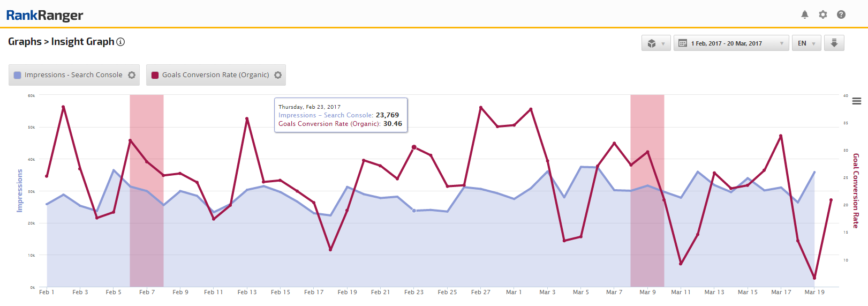Click the blue Impressions color swatch
This screenshot has height=306, width=868.
point(18,75)
